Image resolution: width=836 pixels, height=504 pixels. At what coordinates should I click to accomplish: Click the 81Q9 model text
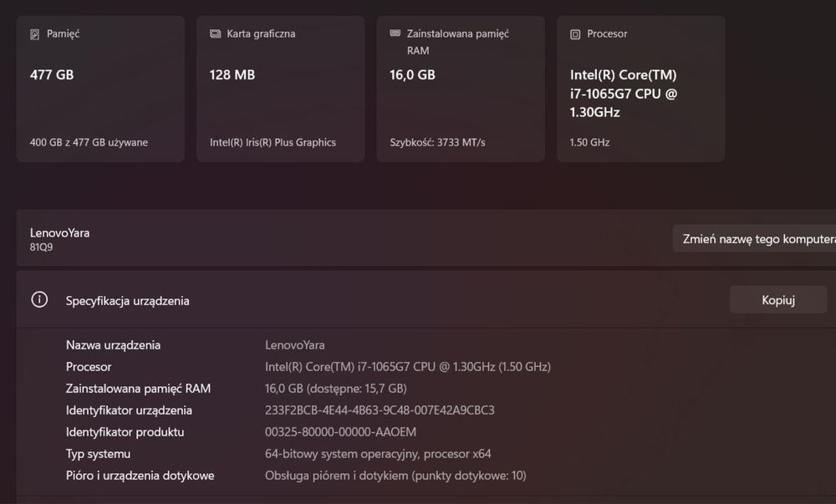tap(41, 247)
